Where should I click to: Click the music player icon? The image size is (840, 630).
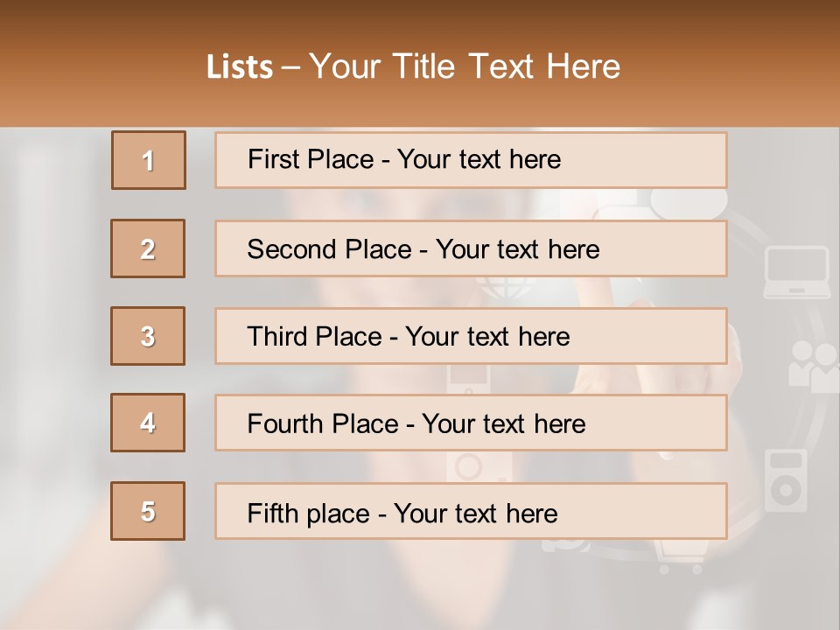pos(786,479)
